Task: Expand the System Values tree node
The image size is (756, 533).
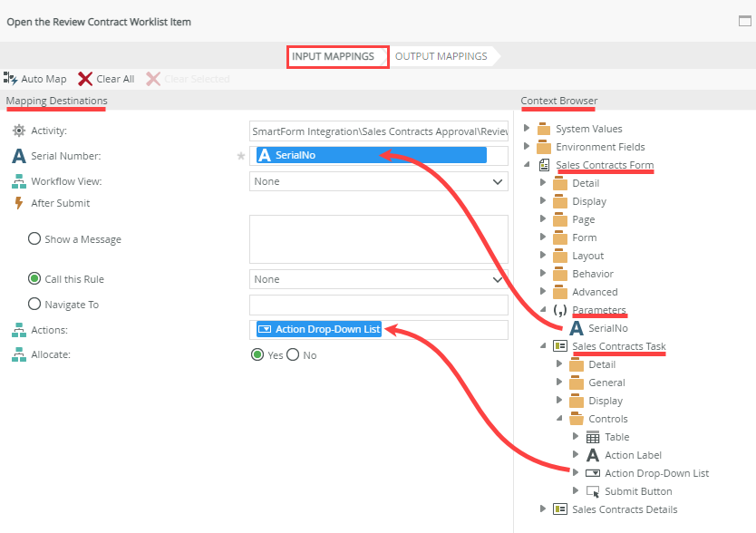Action: 528,129
